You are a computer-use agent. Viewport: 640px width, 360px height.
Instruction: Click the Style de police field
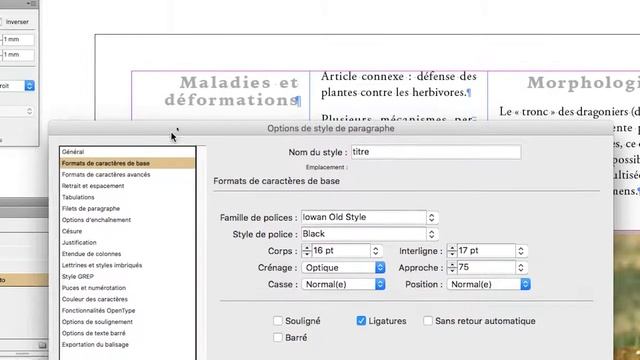tap(364, 234)
